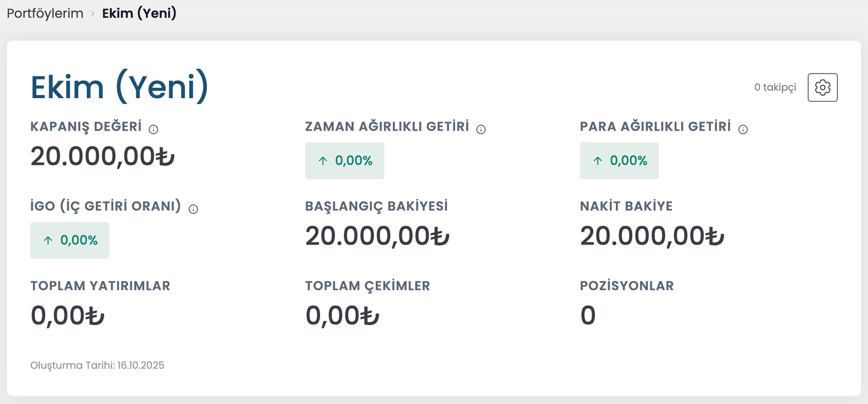Open portfolio settings gear icon

tap(822, 87)
